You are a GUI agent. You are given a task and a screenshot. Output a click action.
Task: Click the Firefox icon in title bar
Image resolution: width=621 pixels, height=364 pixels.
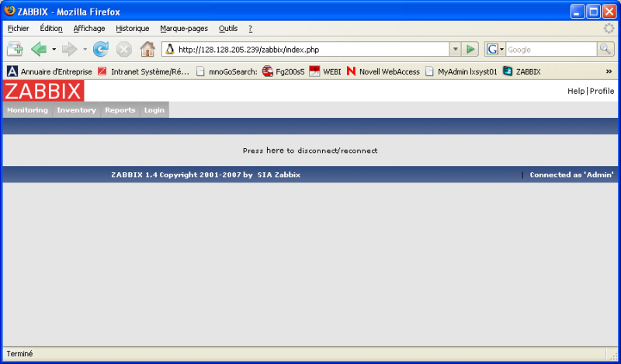tap(9, 11)
